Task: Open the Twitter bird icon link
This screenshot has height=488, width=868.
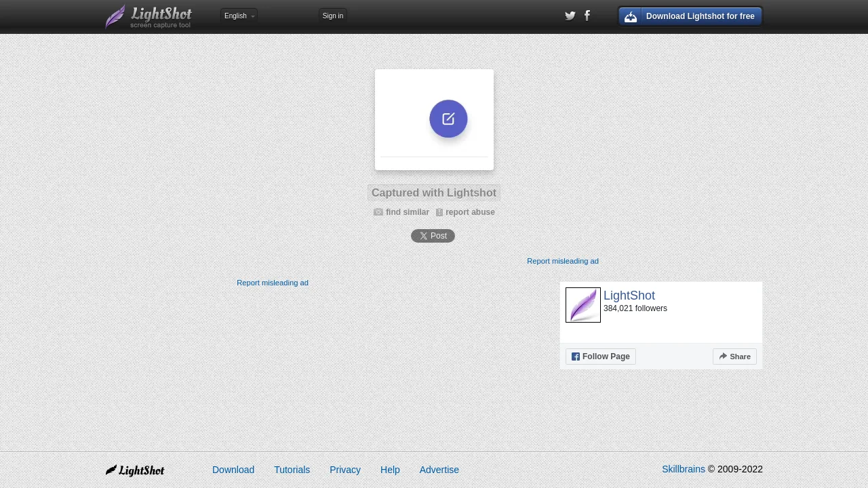Action: (x=570, y=16)
